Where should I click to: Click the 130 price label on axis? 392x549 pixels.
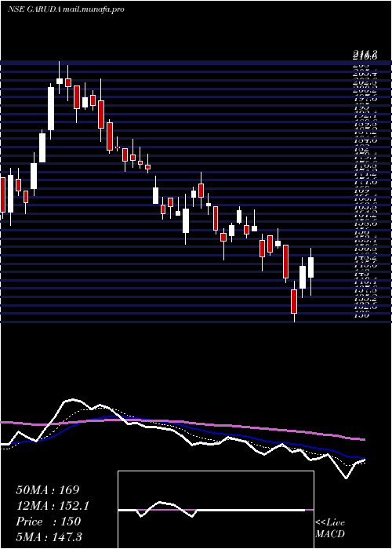362,315
